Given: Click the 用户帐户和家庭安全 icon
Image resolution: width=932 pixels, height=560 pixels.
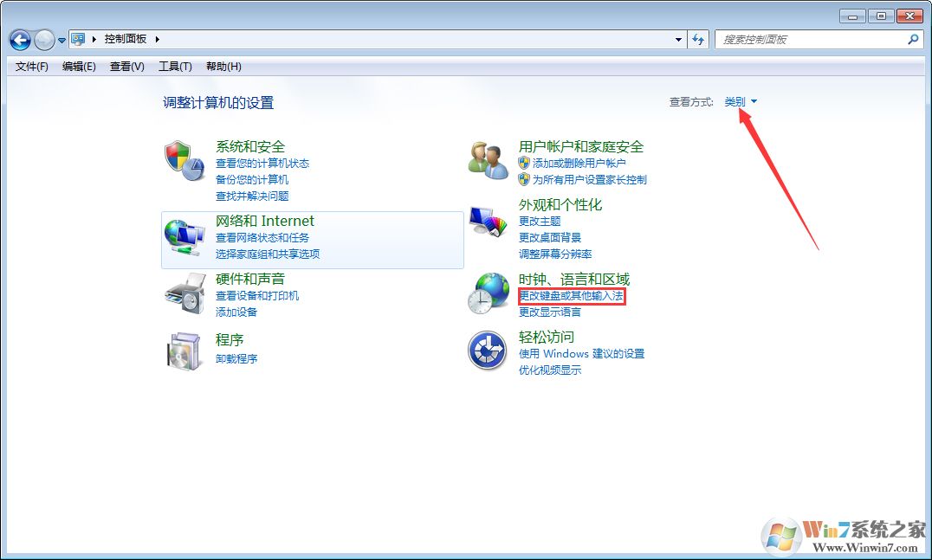Looking at the screenshot, I should click(x=488, y=158).
